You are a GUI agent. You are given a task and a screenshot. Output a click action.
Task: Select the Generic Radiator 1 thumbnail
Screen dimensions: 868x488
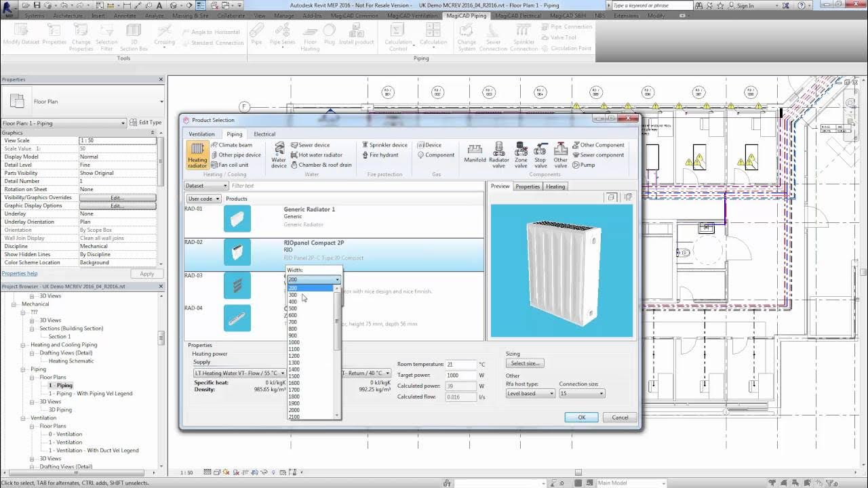[x=237, y=219]
